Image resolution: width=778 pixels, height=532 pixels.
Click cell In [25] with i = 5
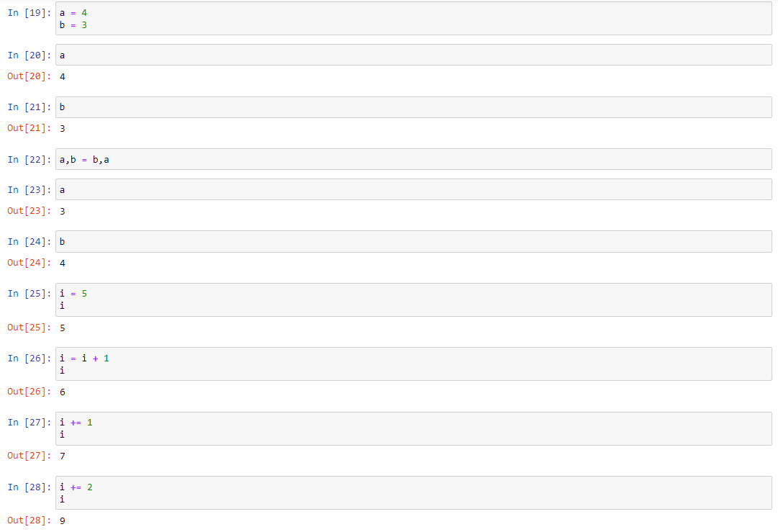point(413,299)
